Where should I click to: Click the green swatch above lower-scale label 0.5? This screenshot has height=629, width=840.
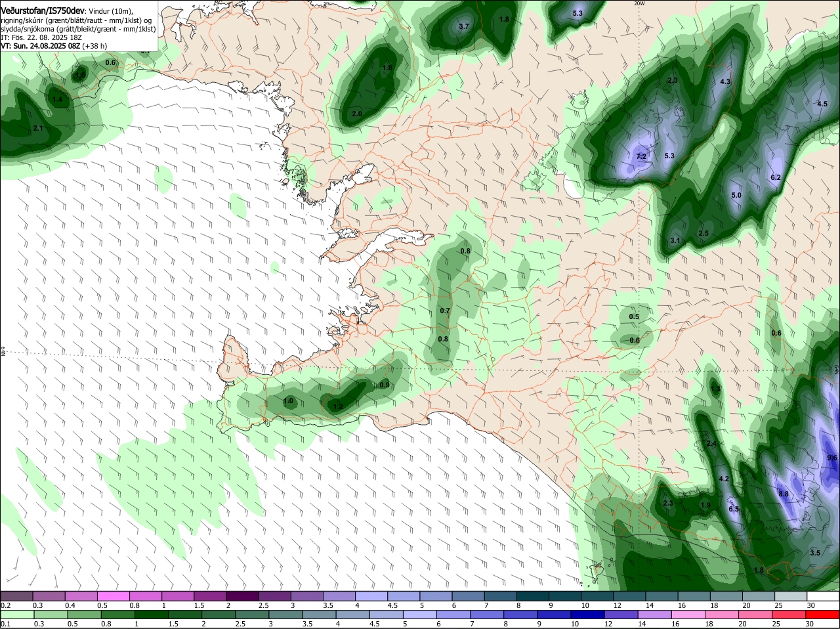(85, 614)
